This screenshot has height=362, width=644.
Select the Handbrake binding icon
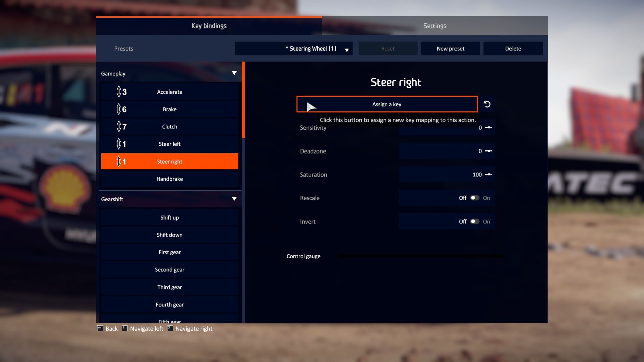pyautogui.click(x=122, y=179)
